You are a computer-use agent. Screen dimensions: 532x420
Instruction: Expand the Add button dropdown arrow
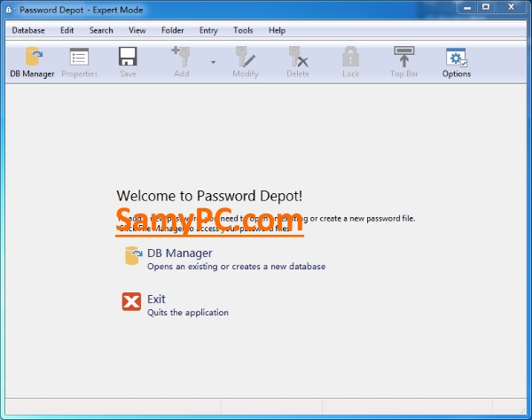tap(213, 62)
